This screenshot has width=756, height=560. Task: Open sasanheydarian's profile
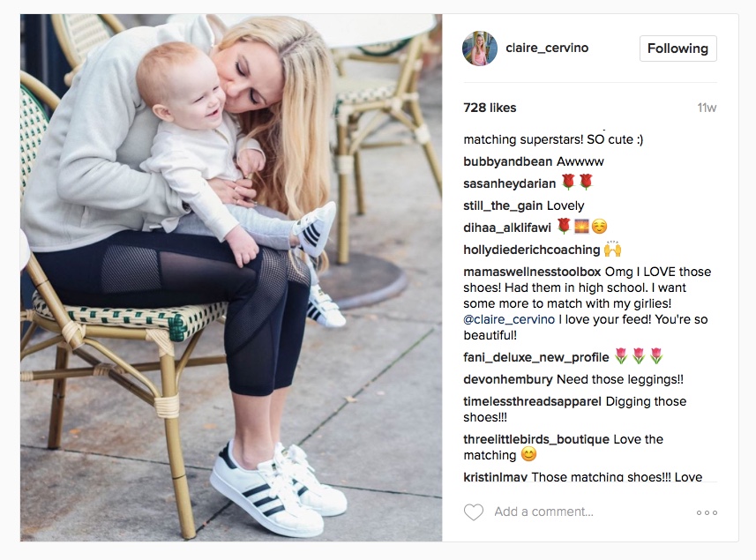[509, 183]
